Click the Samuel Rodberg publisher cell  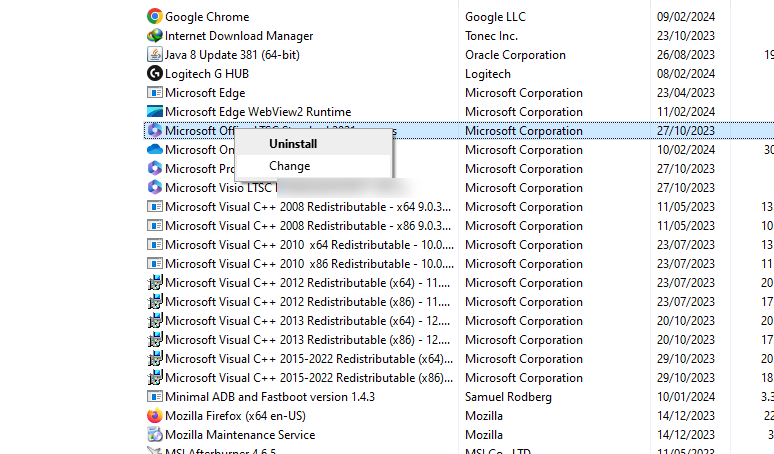coord(512,397)
